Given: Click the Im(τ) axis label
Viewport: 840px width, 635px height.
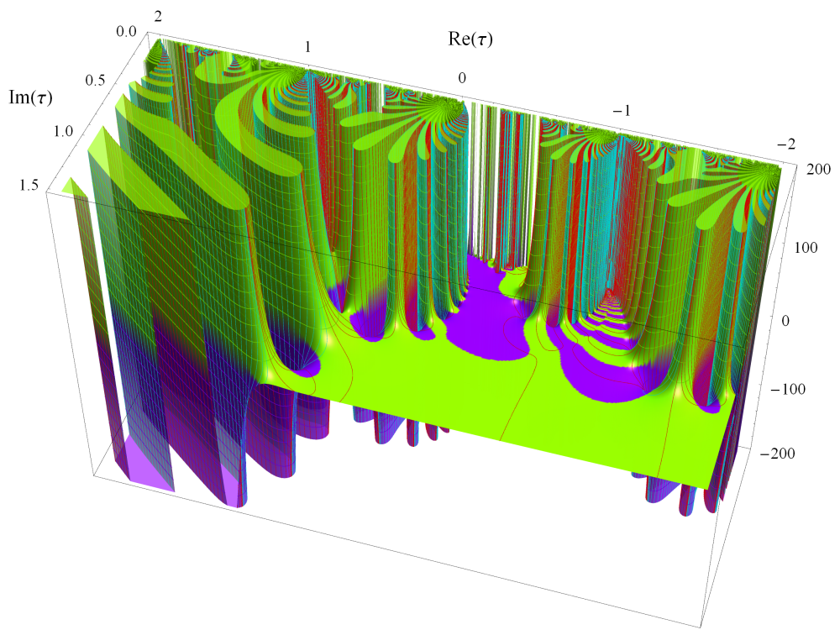Looking at the screenshot, I should tap(28, 97).
